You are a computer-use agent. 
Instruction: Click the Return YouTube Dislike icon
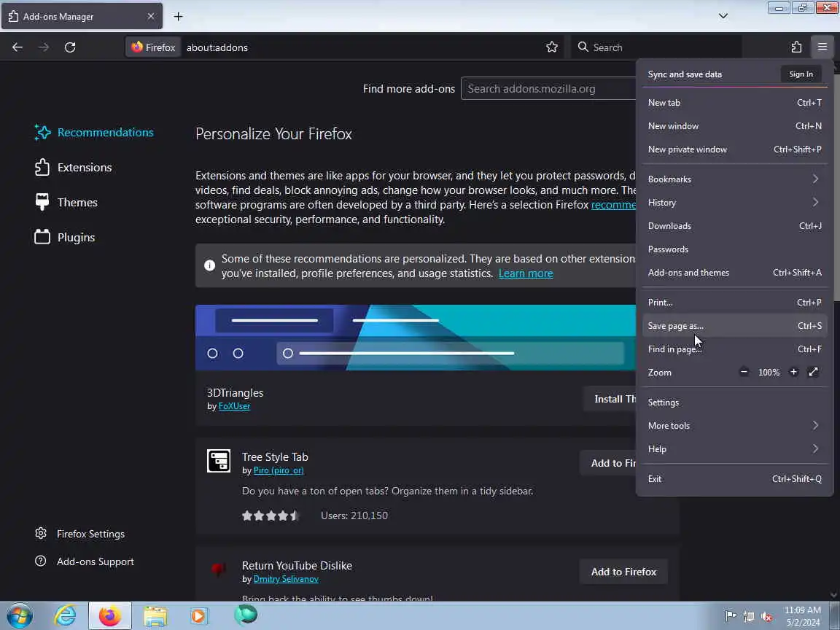[219, 569]
